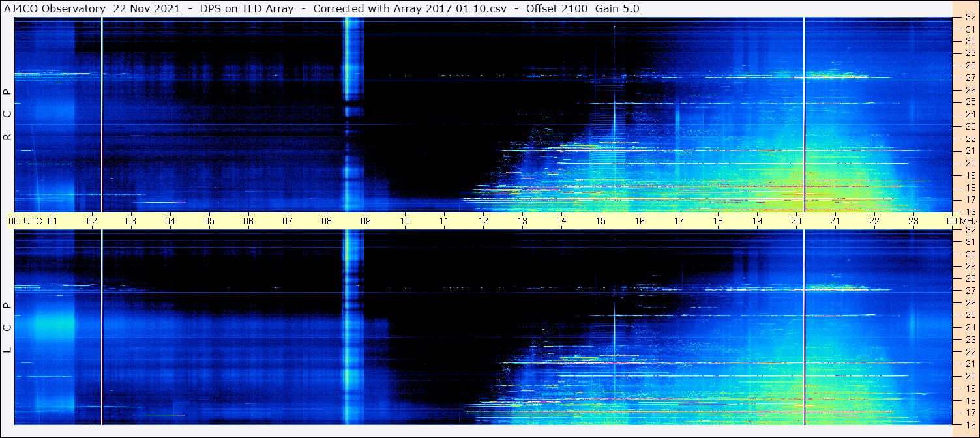980x438 pixels.
Task: Click the 17 hour label on time axis
Action: (679, 221)
